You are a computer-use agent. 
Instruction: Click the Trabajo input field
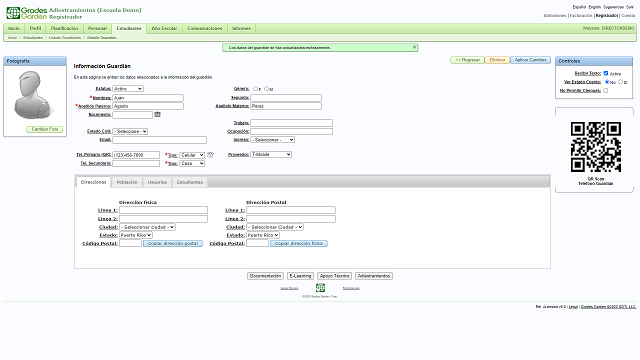click(x=291, y=123)
